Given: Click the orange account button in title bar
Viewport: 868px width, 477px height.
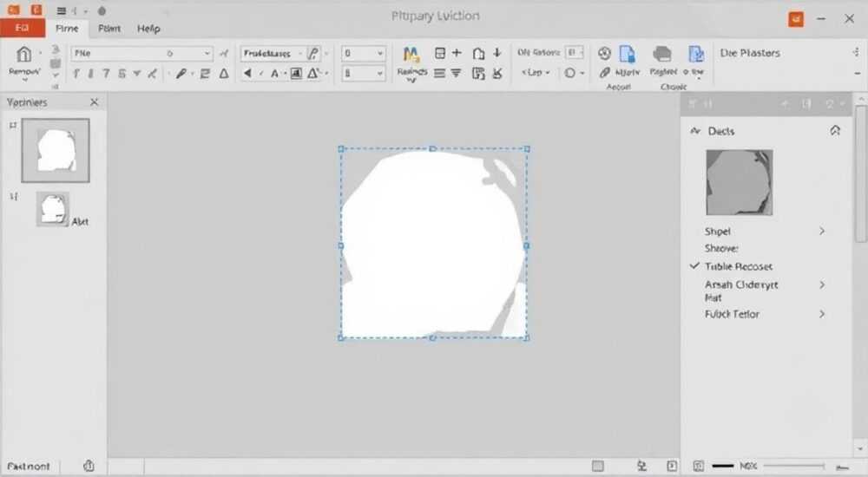Looking at the screenshot, I should pos(796,19).
